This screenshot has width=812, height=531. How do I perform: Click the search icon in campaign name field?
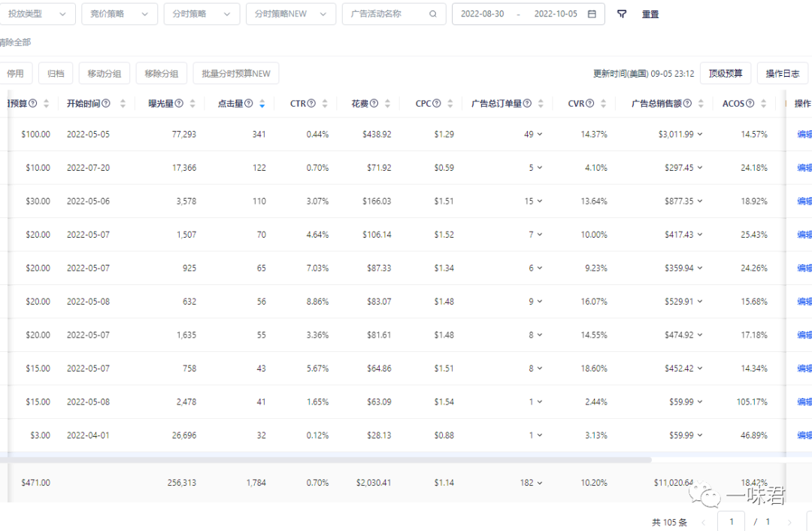(x=433, y=14)
